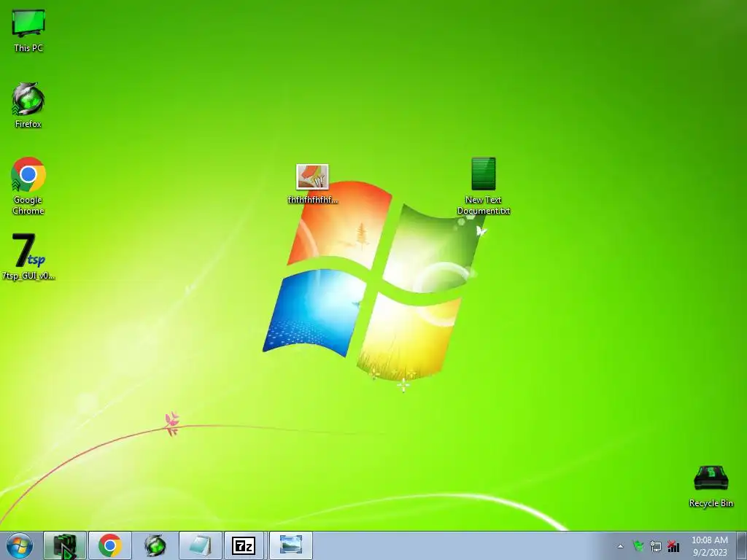Click the network computer tray icon
Image resolution: width=747 pixels, height=560 pixels.
pyautogui.click(x=656, y=546)
